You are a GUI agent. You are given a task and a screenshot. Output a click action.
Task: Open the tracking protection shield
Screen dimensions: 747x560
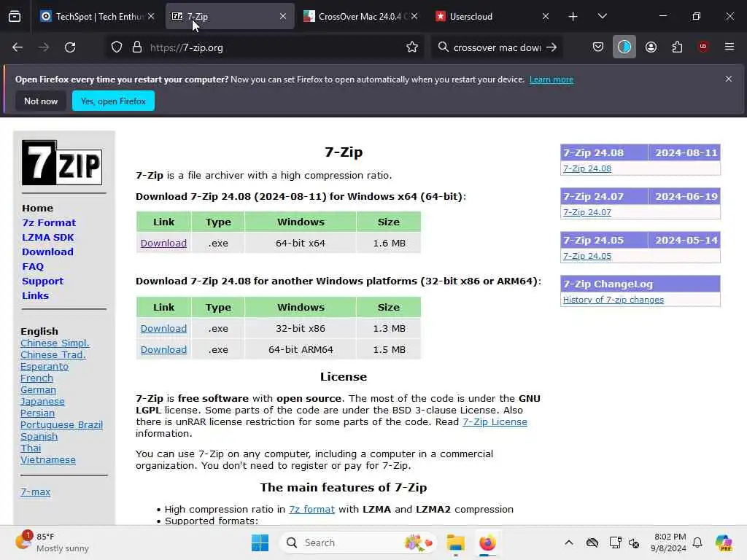[117, 47]
